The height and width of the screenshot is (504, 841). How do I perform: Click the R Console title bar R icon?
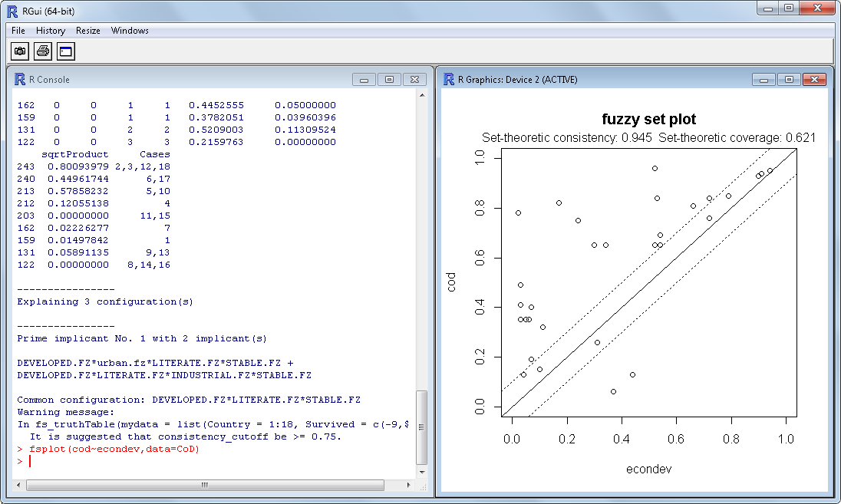click(20, 79)
